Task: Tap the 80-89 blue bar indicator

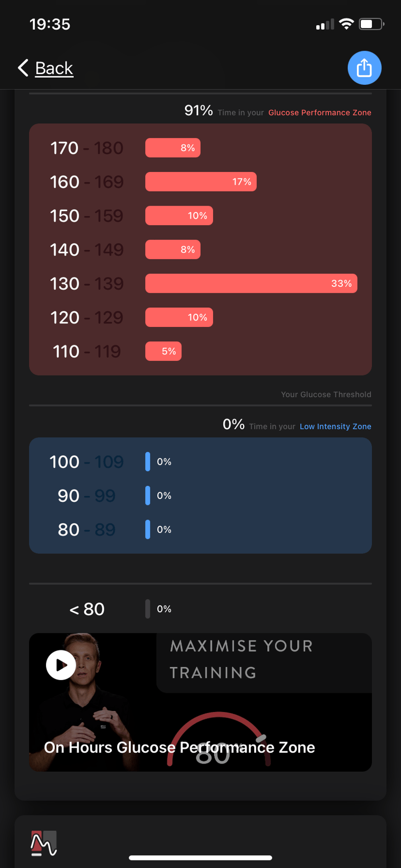Action: pos(147,530)
